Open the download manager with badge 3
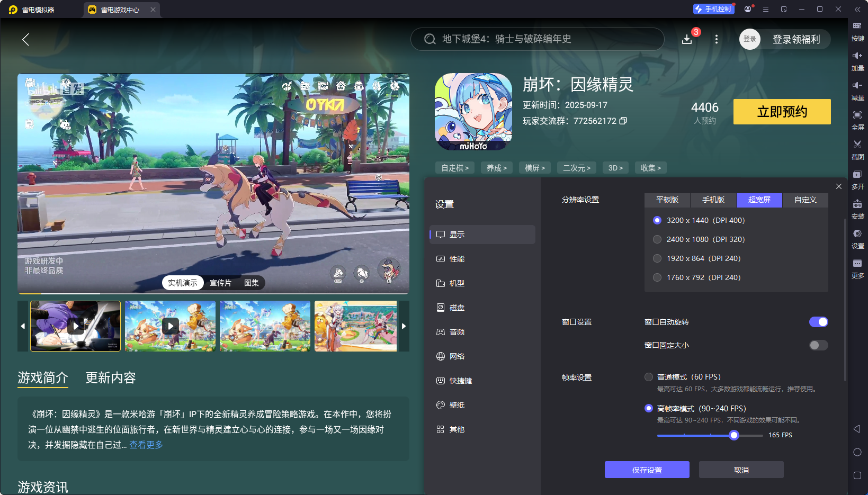Screen dimensions: 868x495 687,39
